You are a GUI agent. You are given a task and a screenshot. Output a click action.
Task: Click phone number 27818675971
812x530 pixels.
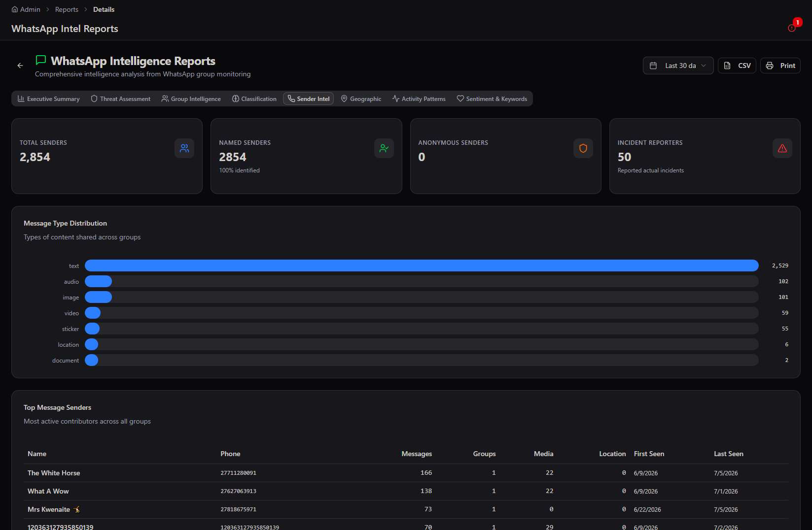(238, 509)
